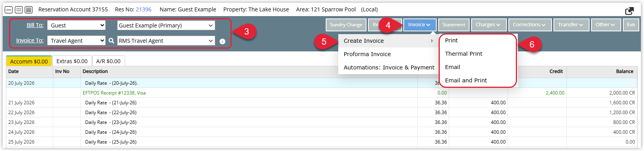Select the 25 July 2026 row date
Image resolution: width=644 pixels, height=151 pixels.
(x=21, y=142)
